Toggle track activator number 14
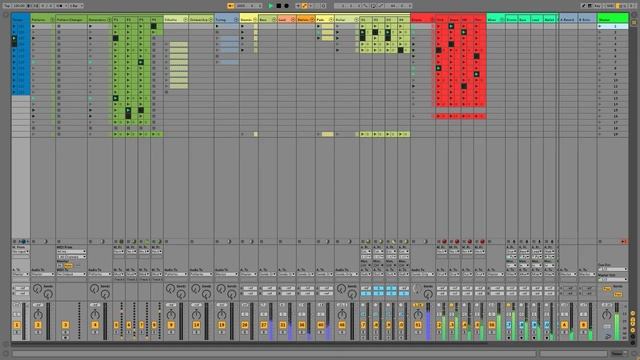The width and height of the screenshot is (640, 360). (x=196, y=325)
